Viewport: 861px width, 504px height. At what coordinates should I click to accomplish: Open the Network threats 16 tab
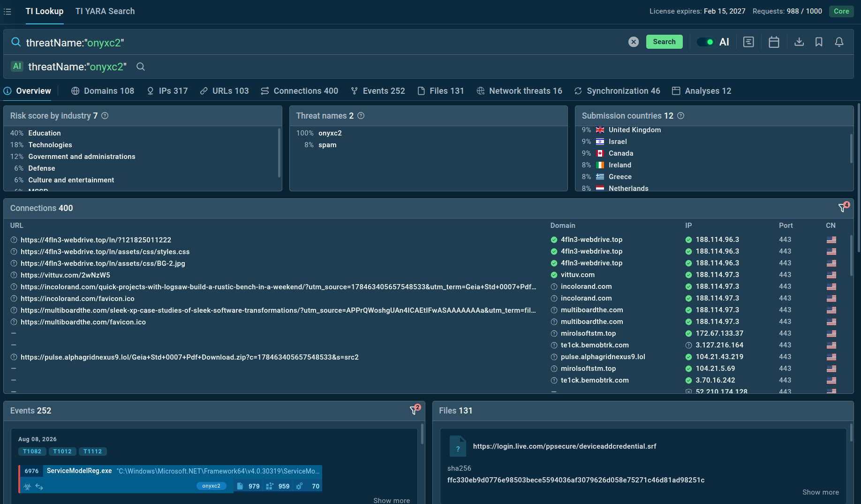(519, 91)
